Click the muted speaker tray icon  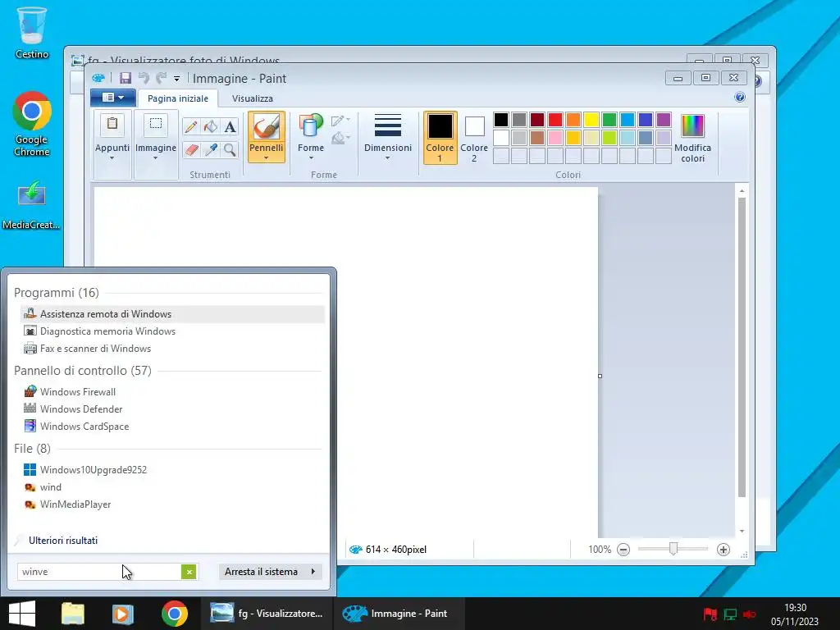pos(750,614)
